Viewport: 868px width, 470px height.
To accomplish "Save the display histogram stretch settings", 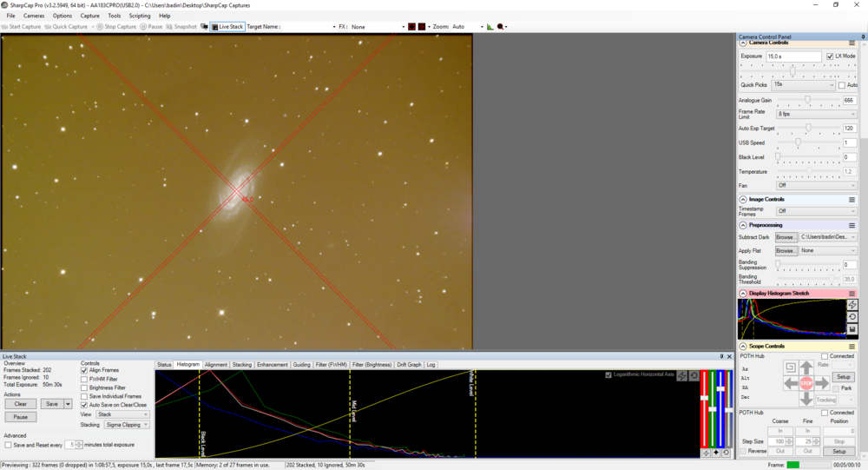I will 852,329.
